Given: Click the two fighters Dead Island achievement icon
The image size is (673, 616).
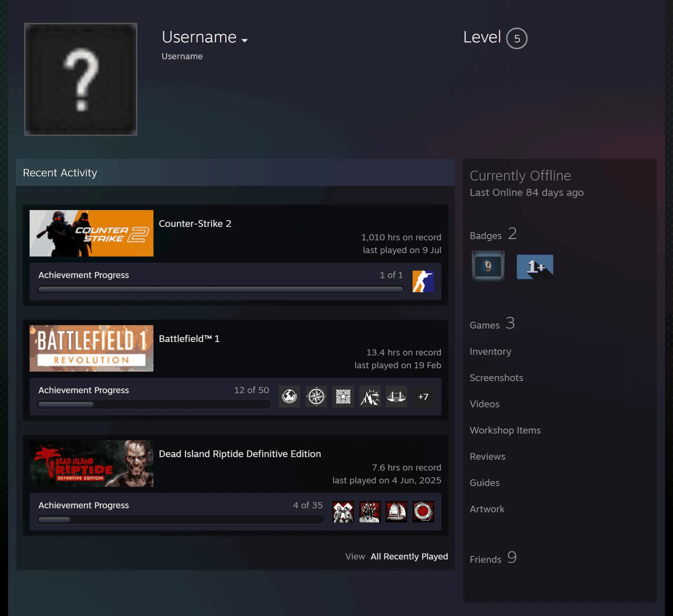Looking at the screenshot, I should coord(343,512).
